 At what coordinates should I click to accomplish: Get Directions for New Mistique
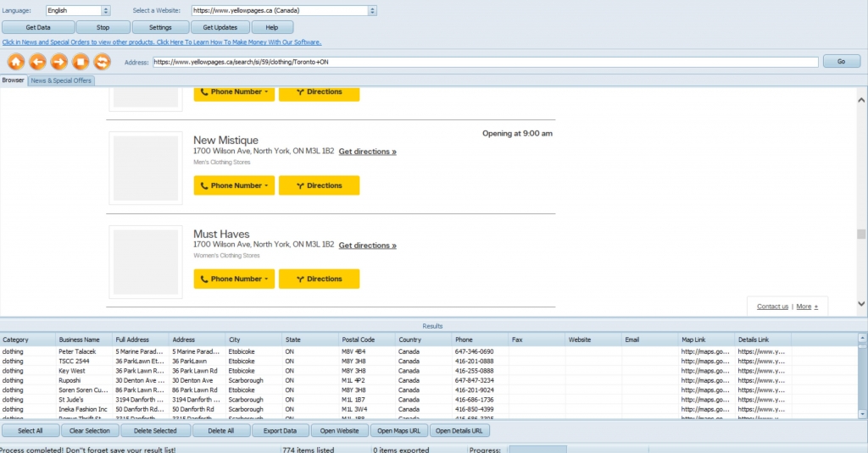coord(319,185)
